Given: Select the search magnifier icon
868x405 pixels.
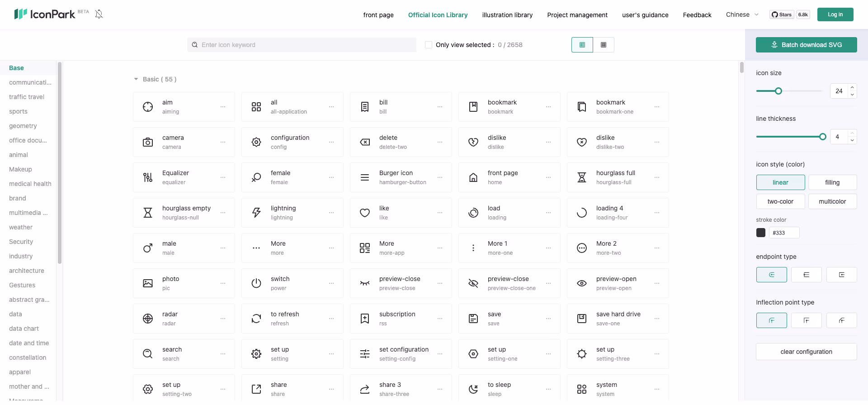Looking at the screenshot, I should (x=148, y=354).
